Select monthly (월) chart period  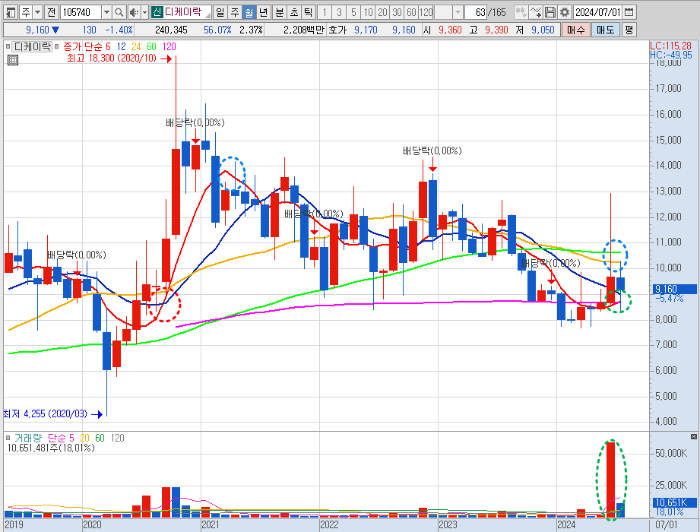249,12
